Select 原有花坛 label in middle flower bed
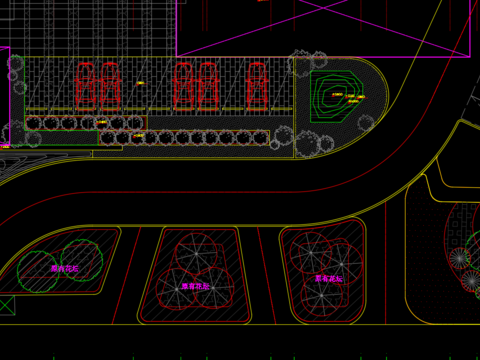480x360 pixels. 196,286
